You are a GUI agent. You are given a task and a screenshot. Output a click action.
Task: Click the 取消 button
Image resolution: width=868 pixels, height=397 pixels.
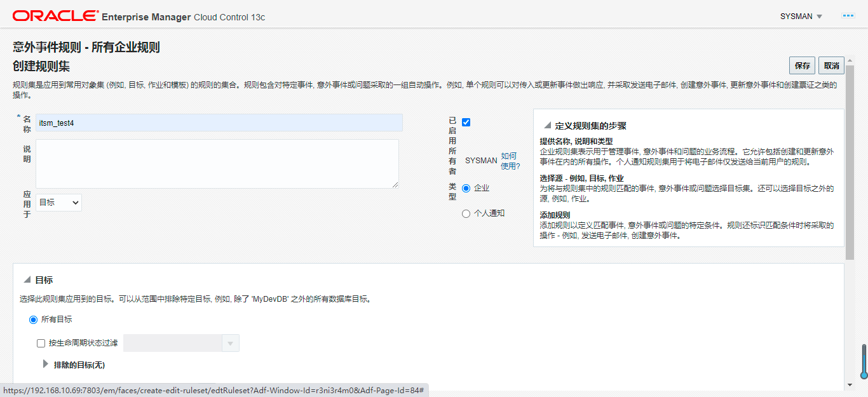pos(831,65)
